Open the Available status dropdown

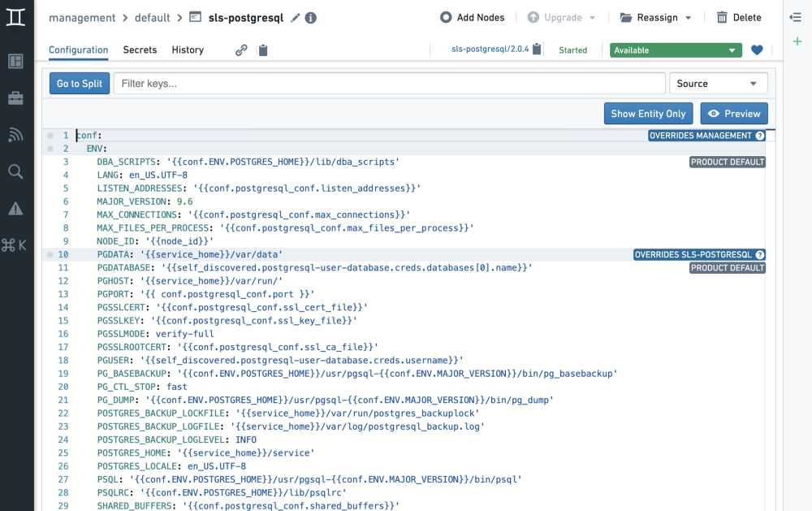pyautogui.click(x=676, y=50)
